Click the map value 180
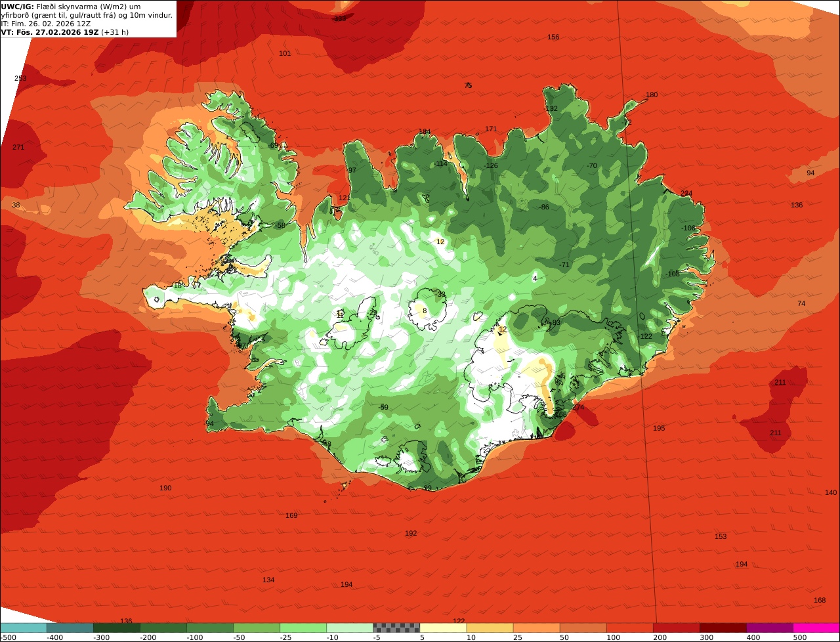 pos(652,95)
